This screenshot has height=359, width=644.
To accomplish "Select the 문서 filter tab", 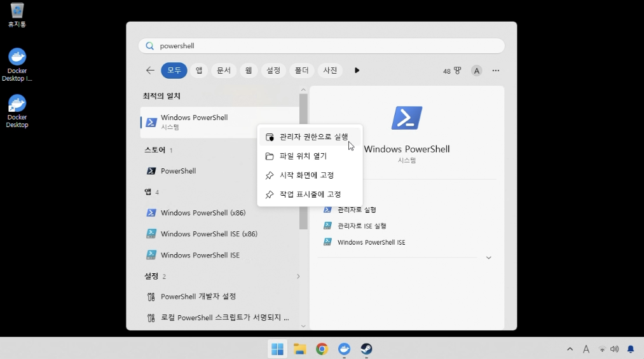I will click(223, 71).
